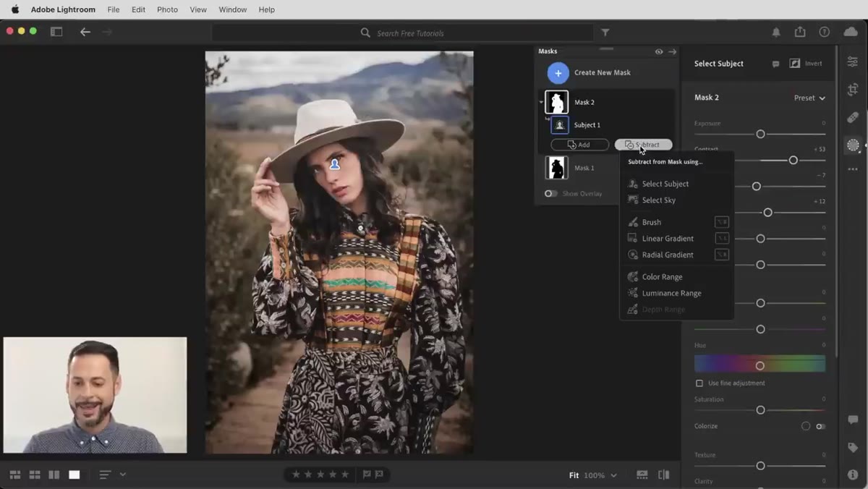
Task: Switch to single photo detail view
Action: (74, 475)
